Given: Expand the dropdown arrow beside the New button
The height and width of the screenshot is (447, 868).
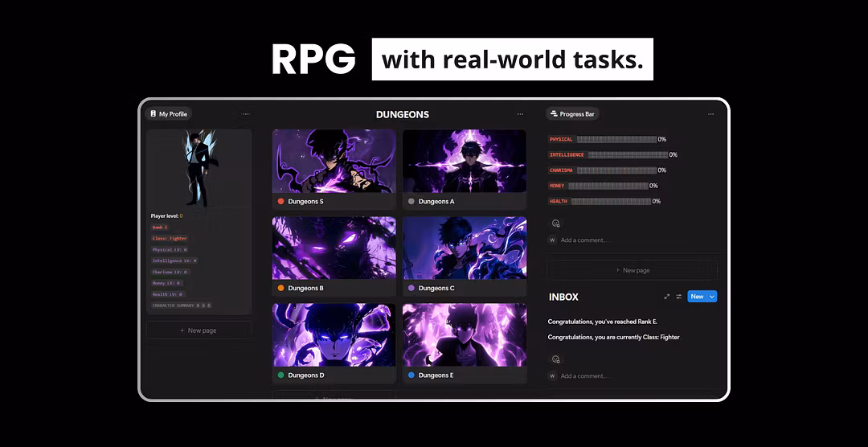Looking at the screenshot, I should point(712,297).
